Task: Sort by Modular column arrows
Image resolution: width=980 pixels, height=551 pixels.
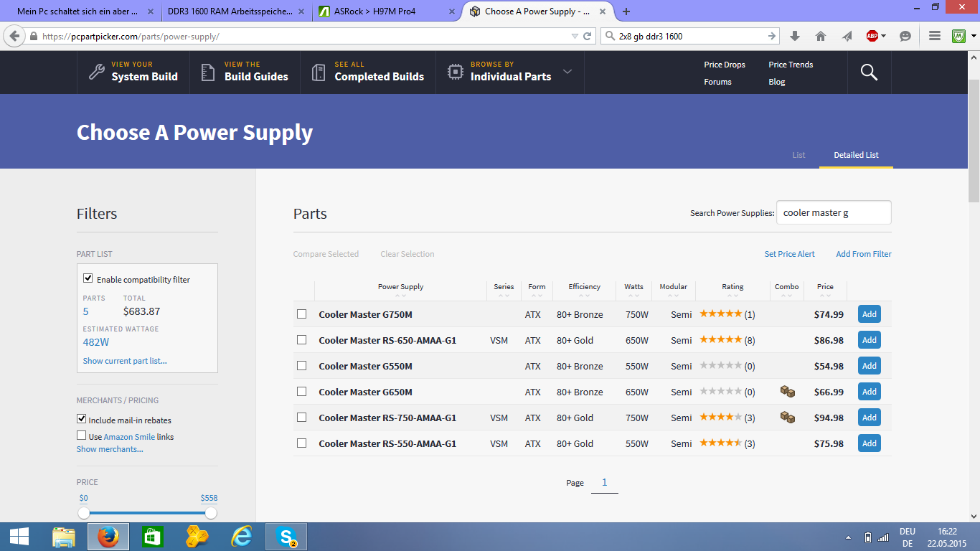Action: click(673, 296)
